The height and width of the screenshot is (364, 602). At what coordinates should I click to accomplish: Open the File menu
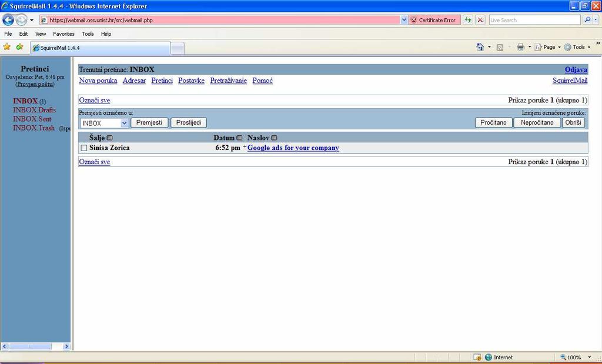[x=8, y=34]
